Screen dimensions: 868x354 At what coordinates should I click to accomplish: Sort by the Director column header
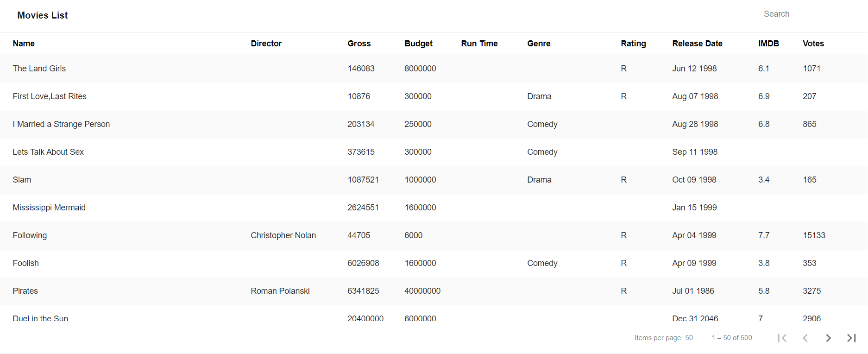coord(266,44)
